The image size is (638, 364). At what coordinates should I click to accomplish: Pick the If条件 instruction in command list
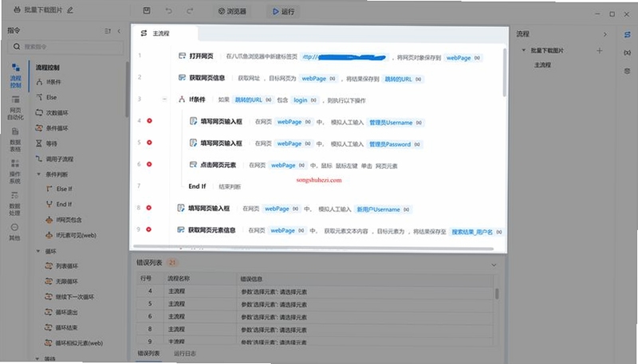(49, 82)
